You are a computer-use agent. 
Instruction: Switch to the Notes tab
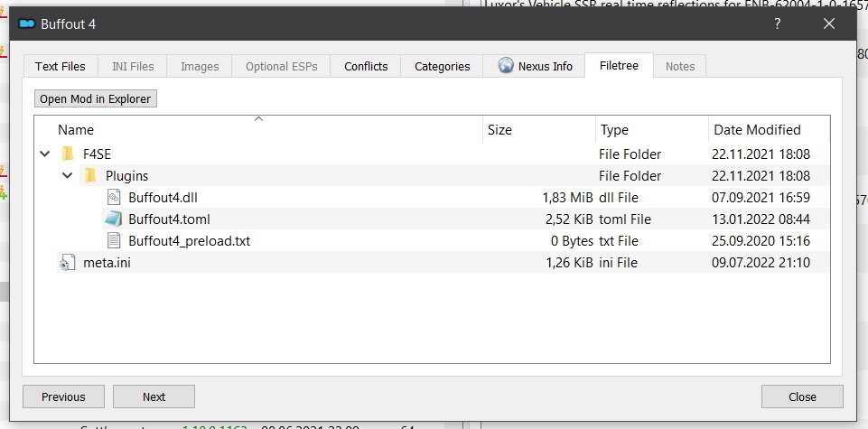680,67
